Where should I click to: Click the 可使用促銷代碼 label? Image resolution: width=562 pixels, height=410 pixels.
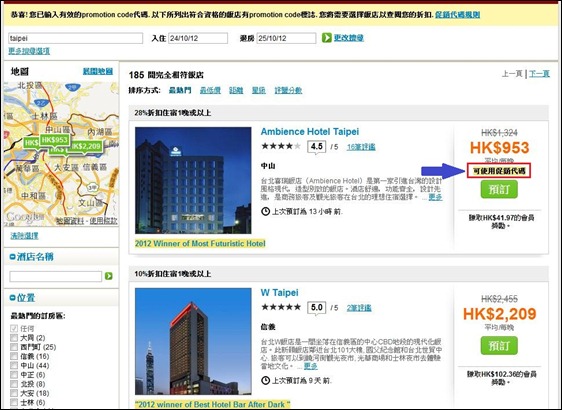click(x=499, y=171)
